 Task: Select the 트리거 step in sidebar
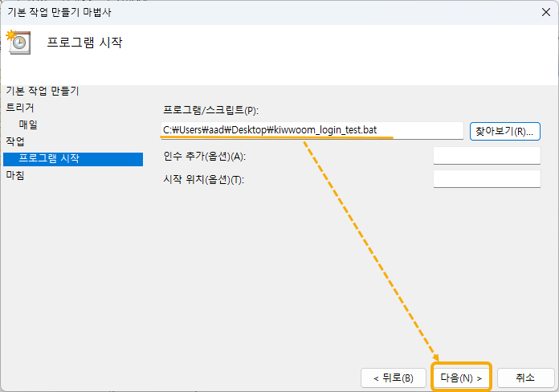point(20,107)
